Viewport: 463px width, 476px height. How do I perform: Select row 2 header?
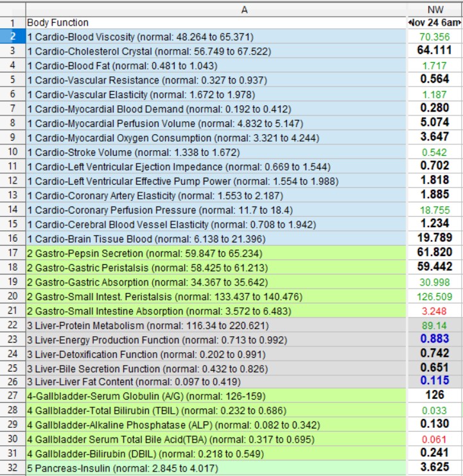coord(13,37)
